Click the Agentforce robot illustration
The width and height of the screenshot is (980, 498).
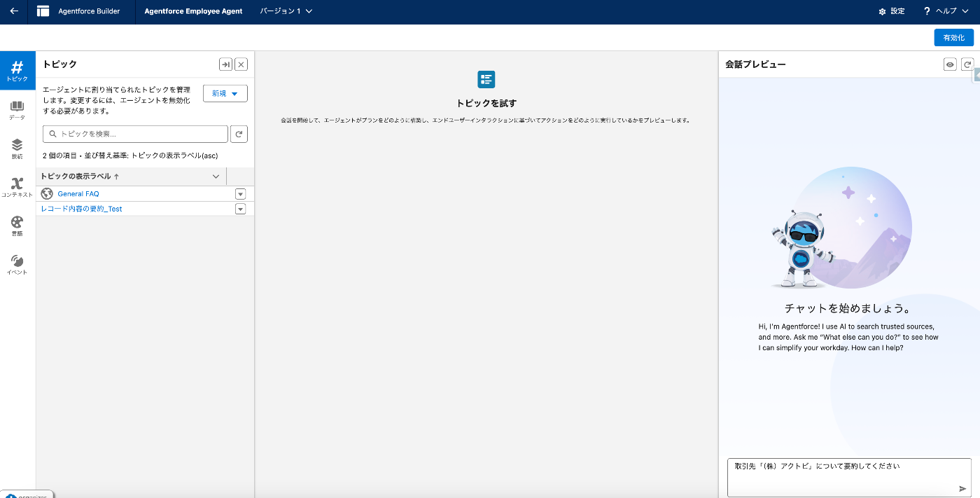click(801, 249)
